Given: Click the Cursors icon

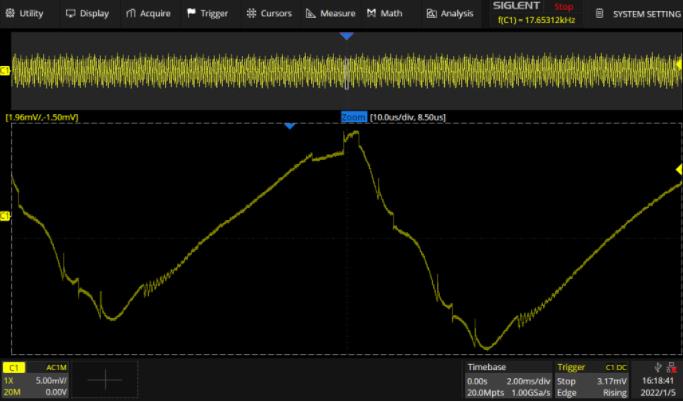Looking at the screenshot, I should 250,14.
